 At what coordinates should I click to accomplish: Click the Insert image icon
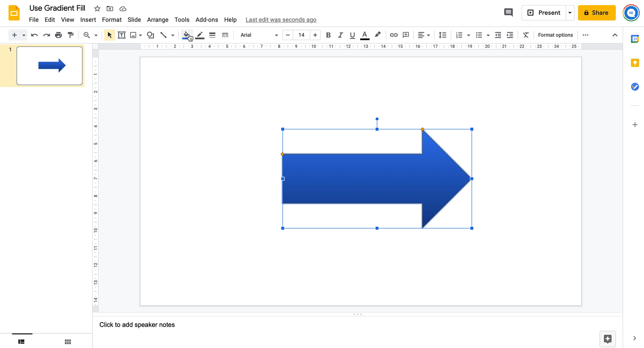(x=133, y=35)
